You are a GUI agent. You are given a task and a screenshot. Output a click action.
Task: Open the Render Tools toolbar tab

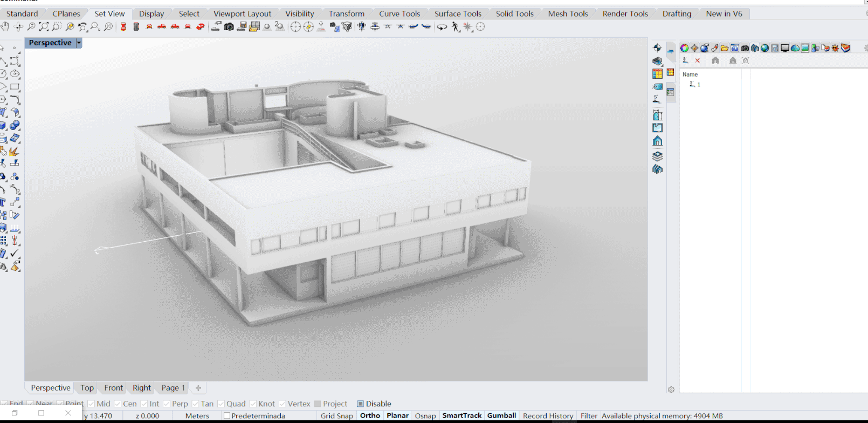click(x=625, y=13)
